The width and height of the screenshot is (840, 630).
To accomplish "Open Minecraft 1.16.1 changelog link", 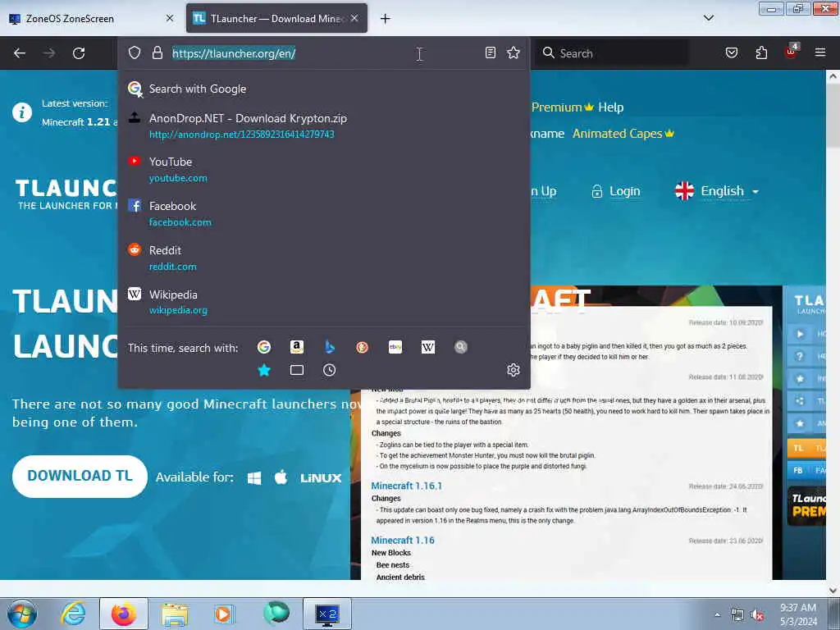I will [x=407, y=486].
